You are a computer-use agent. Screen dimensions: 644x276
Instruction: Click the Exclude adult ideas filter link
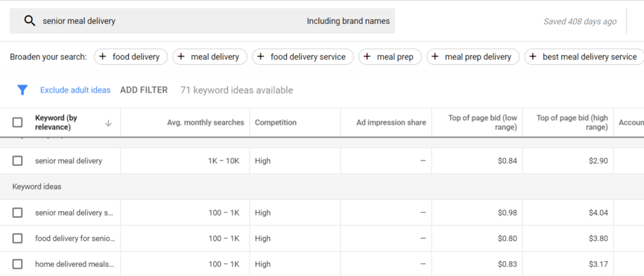(x=75, y=90)
